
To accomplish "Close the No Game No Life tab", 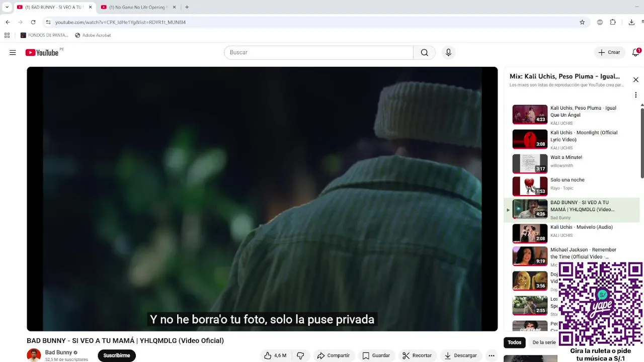I will (x=174, y=7).
